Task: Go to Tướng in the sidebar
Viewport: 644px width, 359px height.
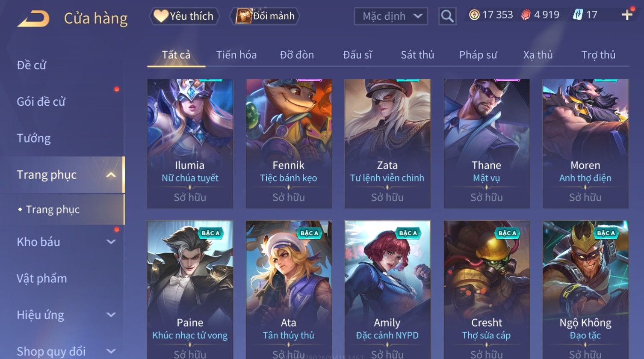Action: 34,138
